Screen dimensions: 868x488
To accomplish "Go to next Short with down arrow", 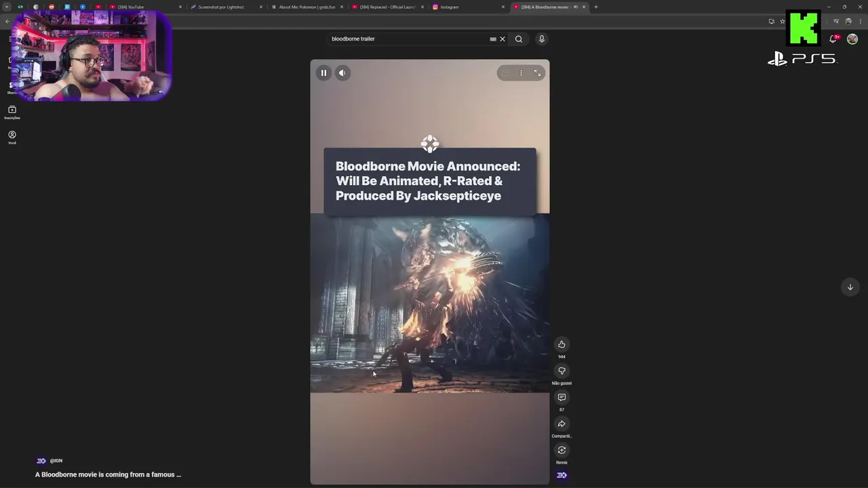I will pyautogui.click(x=850, y=287).
